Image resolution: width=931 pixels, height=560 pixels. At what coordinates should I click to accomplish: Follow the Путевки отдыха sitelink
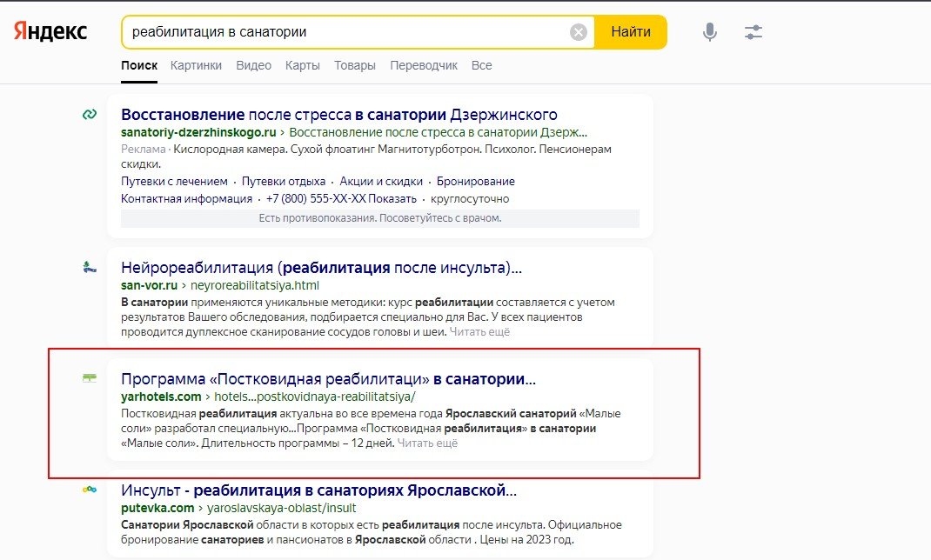(284, 182)
